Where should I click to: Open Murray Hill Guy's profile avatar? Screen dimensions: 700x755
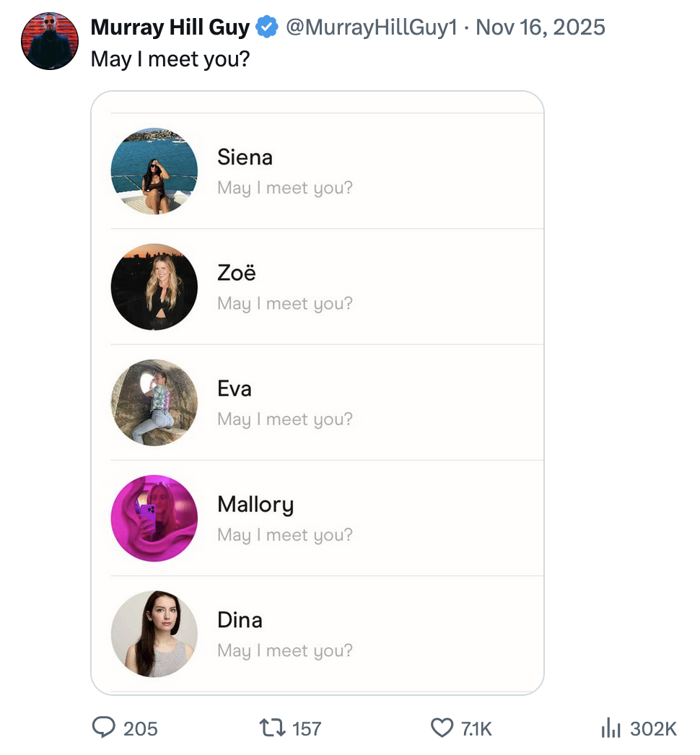50,41
